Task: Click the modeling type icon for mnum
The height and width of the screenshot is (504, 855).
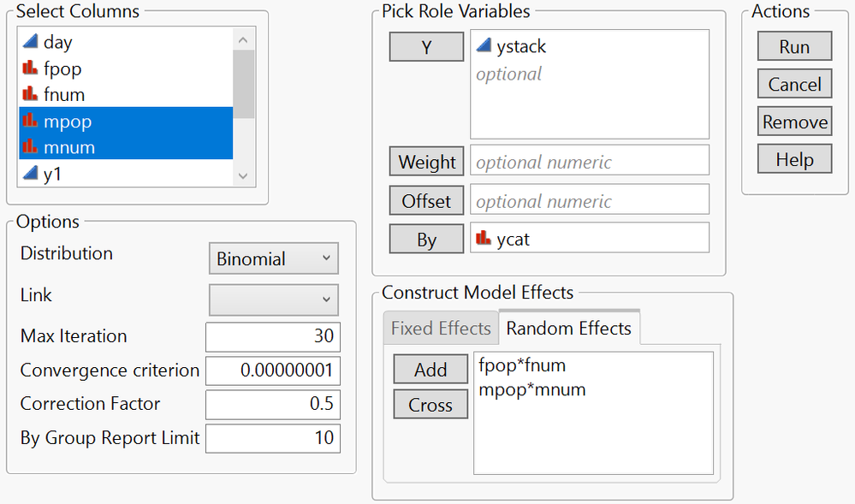Action: (x=30, y=147)
